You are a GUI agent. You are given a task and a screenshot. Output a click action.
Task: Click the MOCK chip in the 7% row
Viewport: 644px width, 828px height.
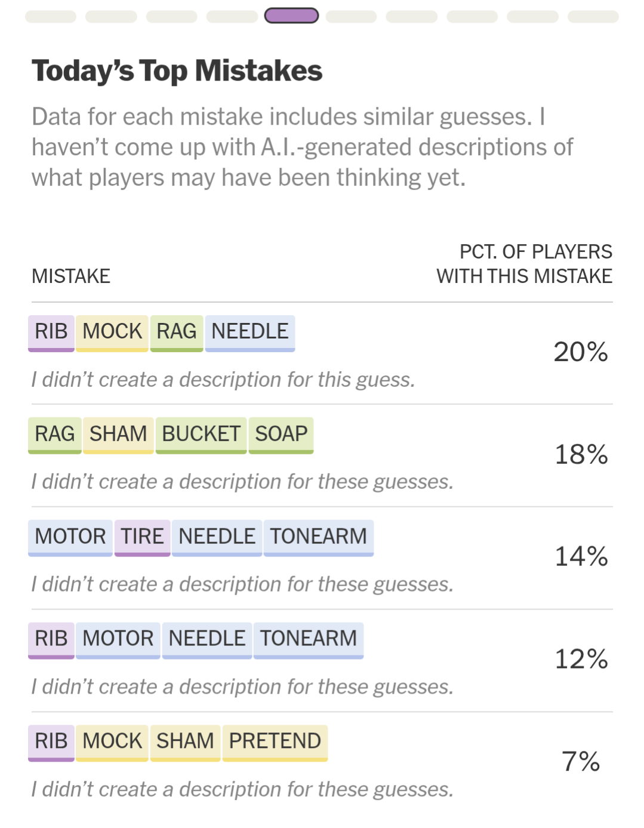(112, 742)
